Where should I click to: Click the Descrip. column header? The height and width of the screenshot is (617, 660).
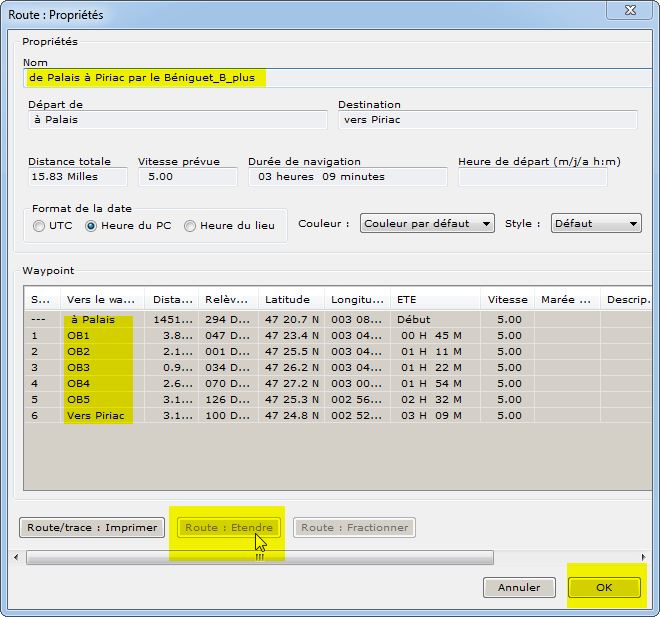pyautogui.click(x=627, y=300)
